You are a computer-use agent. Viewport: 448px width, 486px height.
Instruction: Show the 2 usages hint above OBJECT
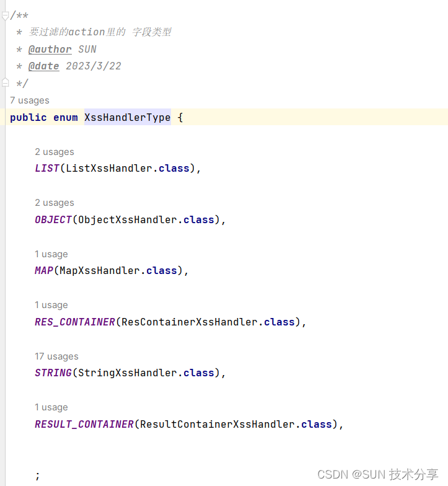[x=55, y=203]
